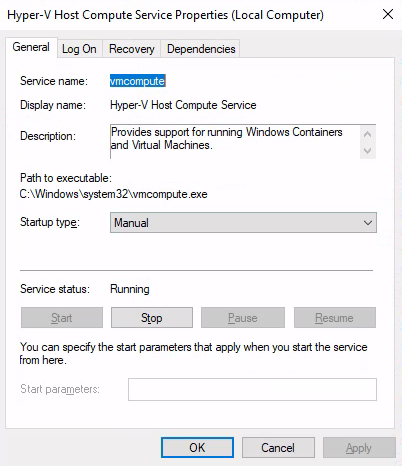The width and height of the screenshot is (402, 466).
Task: Switch to the General tab
Action: 31,47
